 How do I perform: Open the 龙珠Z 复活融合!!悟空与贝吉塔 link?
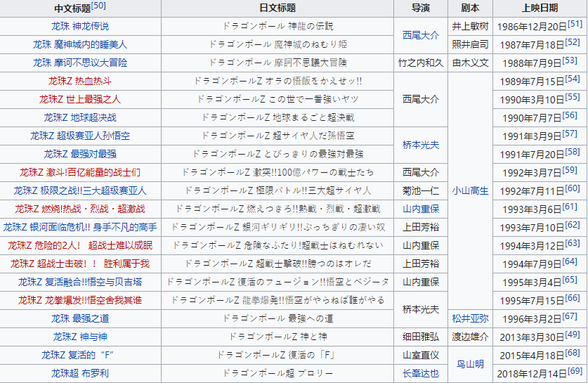click(80, 282)
